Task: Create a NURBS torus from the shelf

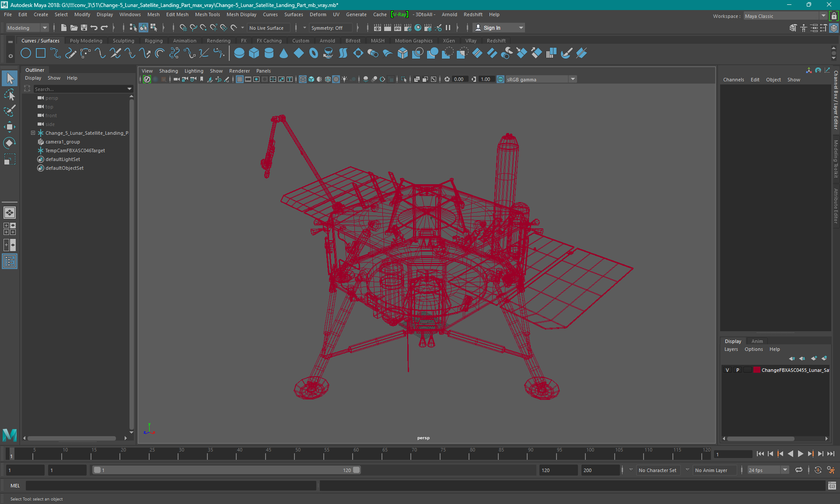Action: click(x=314, y=53)
